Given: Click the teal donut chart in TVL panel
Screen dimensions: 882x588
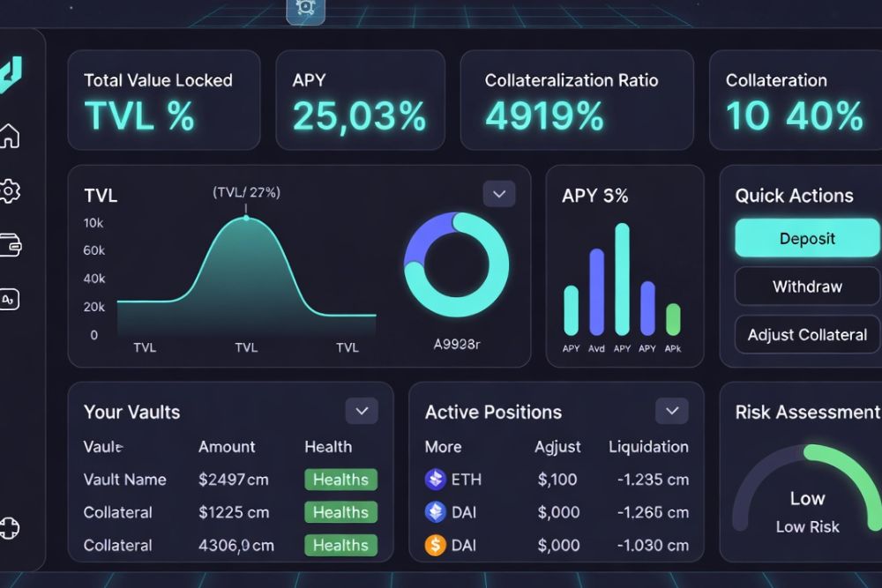Looking at the screenshot, I should (x=456, y=264).
